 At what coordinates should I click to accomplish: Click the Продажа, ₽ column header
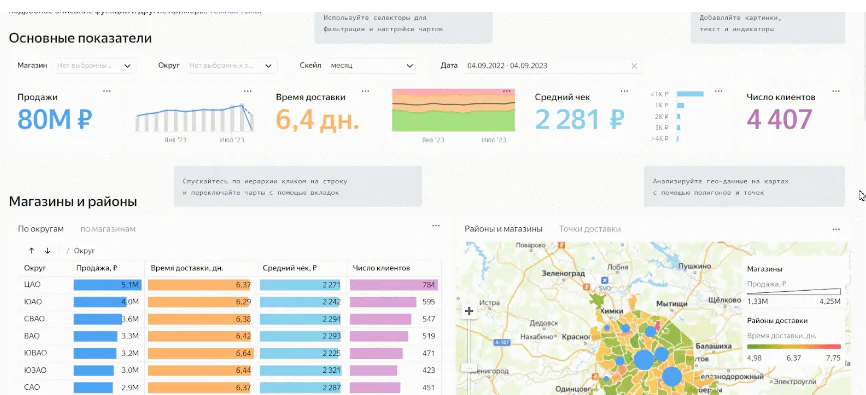(x=97, y=268)
